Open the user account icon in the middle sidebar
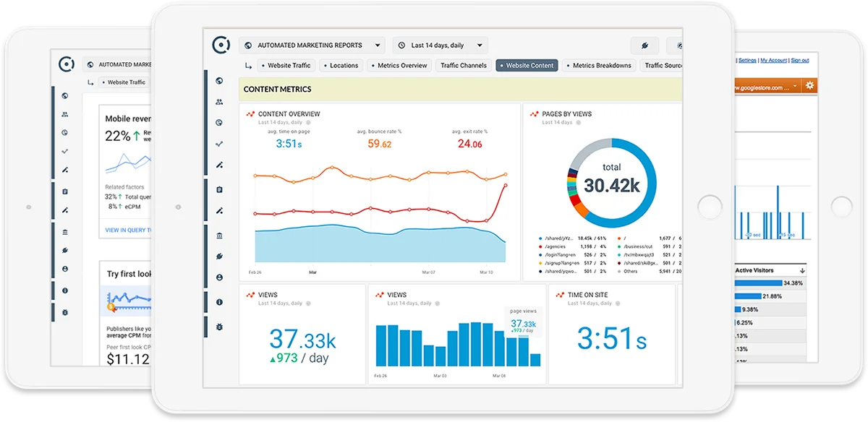The width and height of the screenshot is (868, 422). pyautogui.click(x=219, y=277)
